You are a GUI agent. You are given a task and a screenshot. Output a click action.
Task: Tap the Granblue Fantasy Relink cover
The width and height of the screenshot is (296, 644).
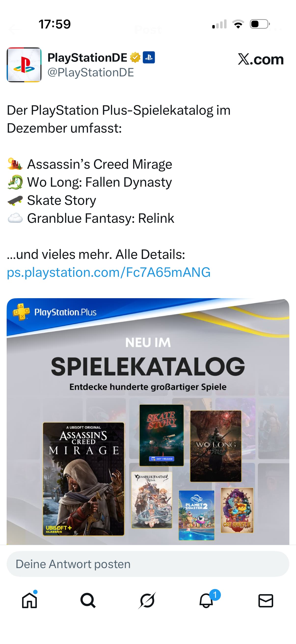(152, 500)
